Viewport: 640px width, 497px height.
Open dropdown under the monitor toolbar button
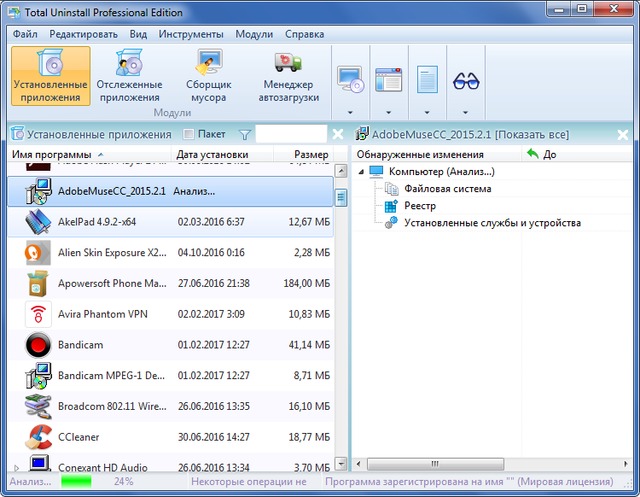point(350,112)
